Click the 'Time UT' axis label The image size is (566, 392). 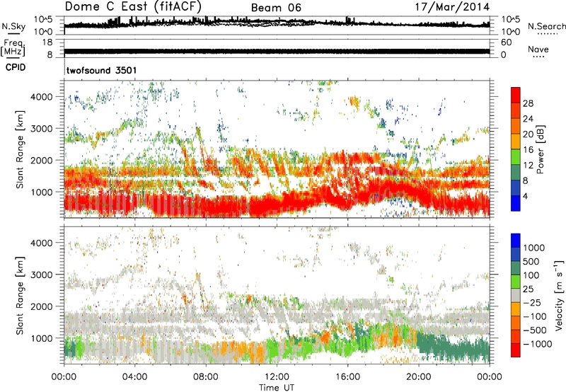click(277, 387)
